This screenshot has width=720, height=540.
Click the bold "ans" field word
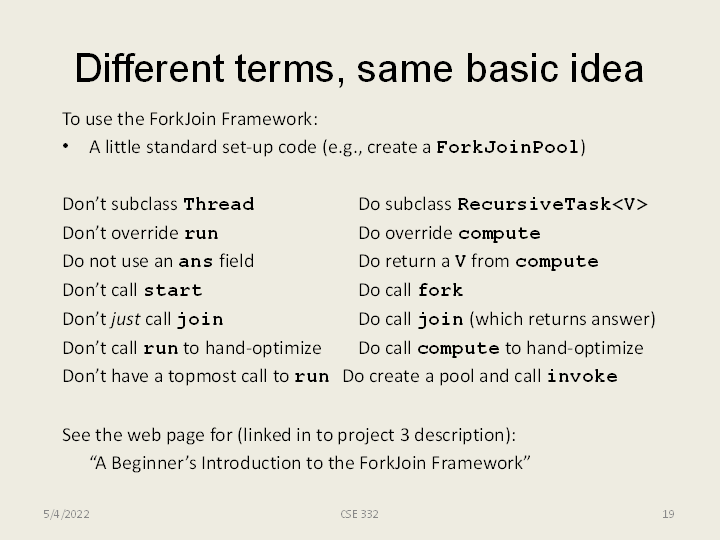[x=195, y=262]
